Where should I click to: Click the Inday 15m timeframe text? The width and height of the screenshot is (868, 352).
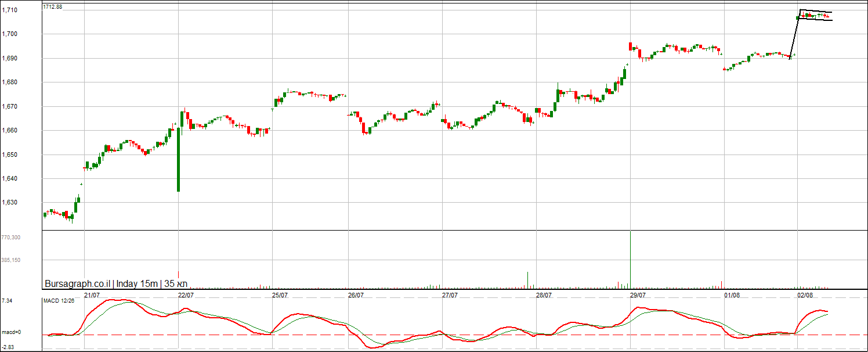click(137, 284)
